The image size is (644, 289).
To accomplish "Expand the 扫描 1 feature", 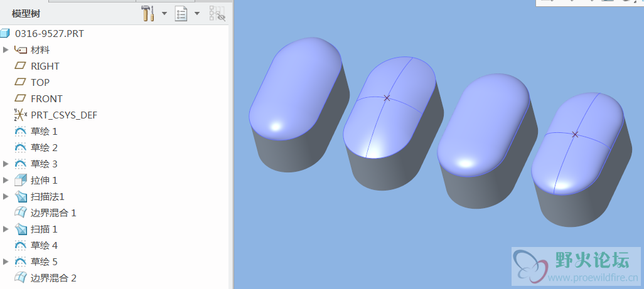I will click(x=6, y=229).
